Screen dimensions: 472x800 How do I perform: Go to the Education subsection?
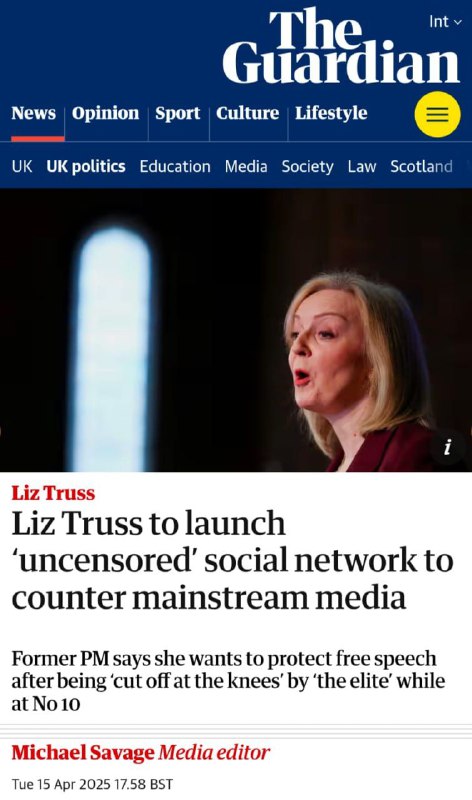(175, 166)
